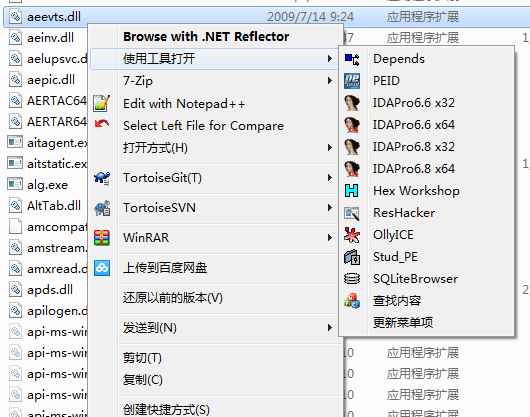
Task: Click the PEID icon in submenu
Action: [x=352, y=81]
